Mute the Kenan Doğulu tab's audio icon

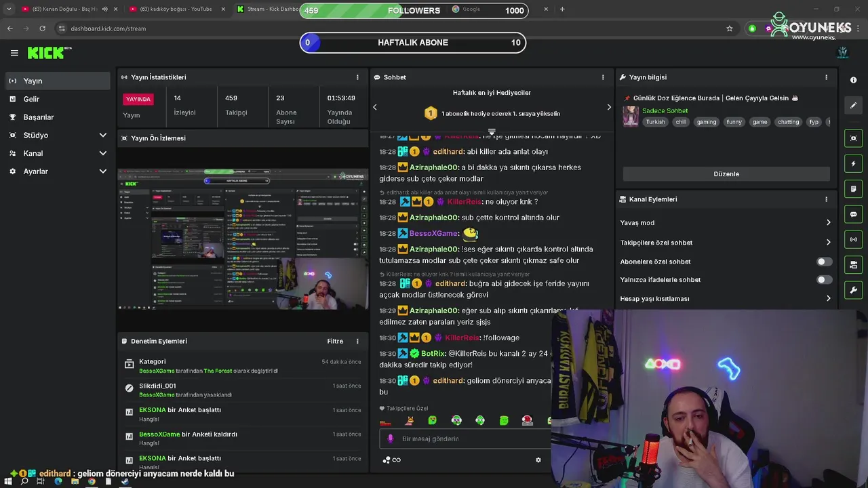pyautogui.click(x=104, y=9)
